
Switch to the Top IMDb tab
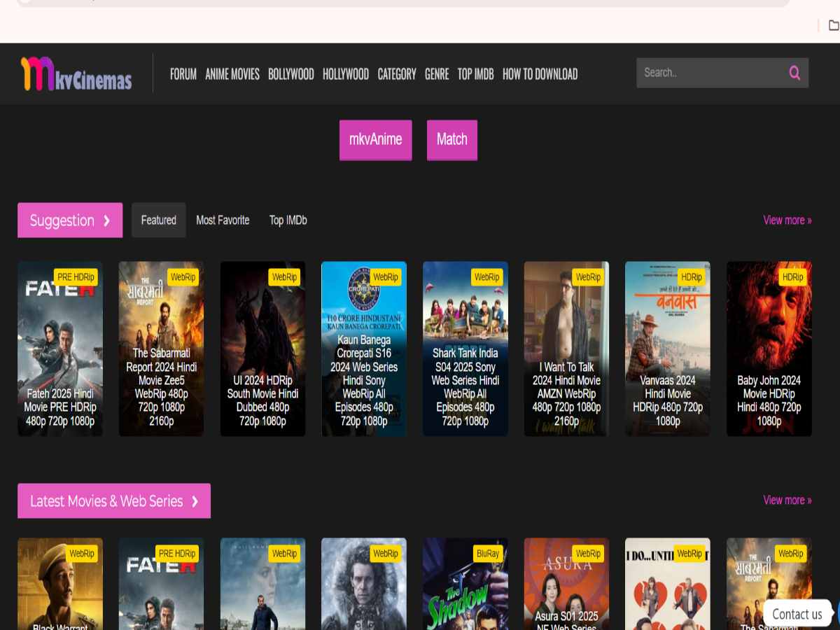pyautogui.click(x=288, y=220)
